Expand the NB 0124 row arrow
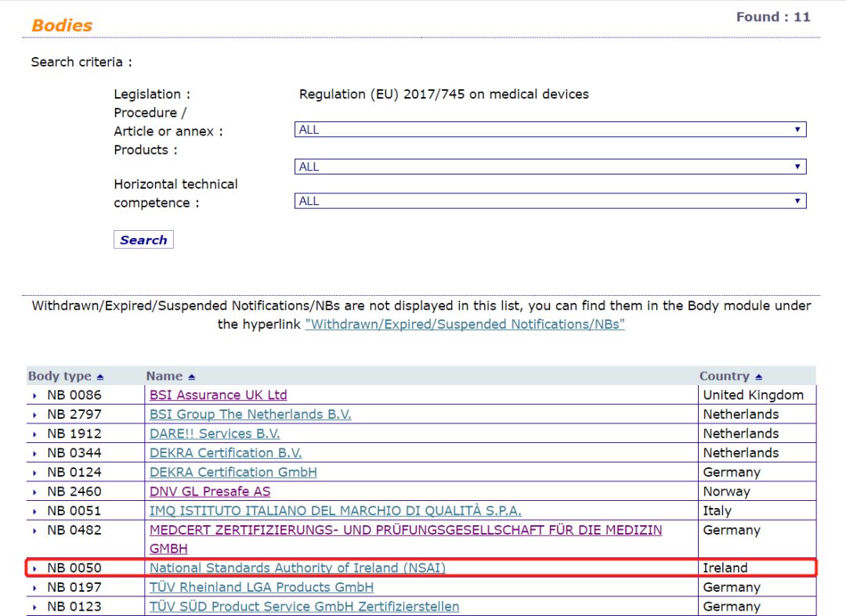Viewport: 846px width, 616px height. [x=35, y=474]
